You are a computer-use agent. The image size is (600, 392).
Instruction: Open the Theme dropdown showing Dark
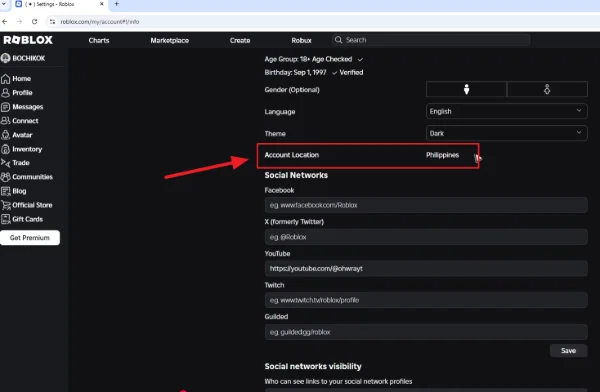[x=507, y=133]
